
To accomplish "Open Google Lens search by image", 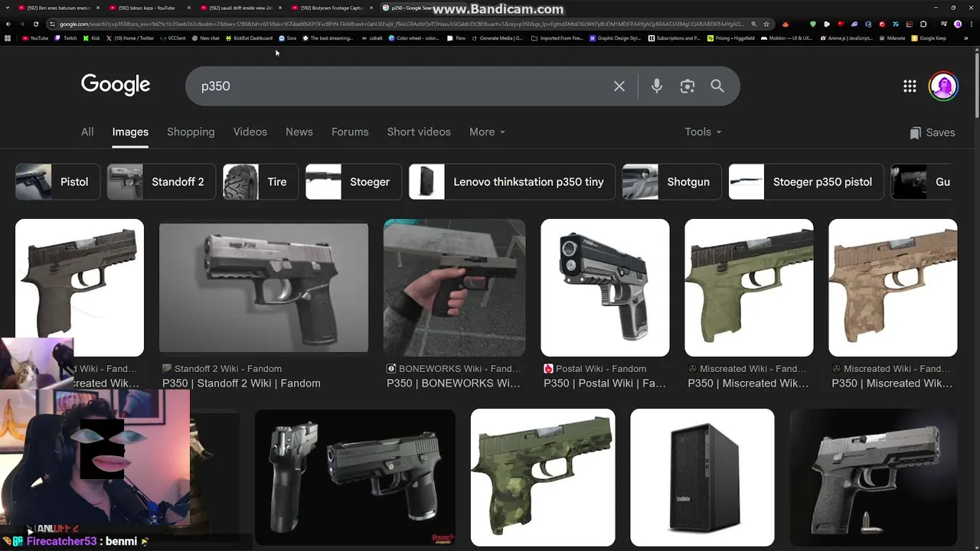I will 688,86.
